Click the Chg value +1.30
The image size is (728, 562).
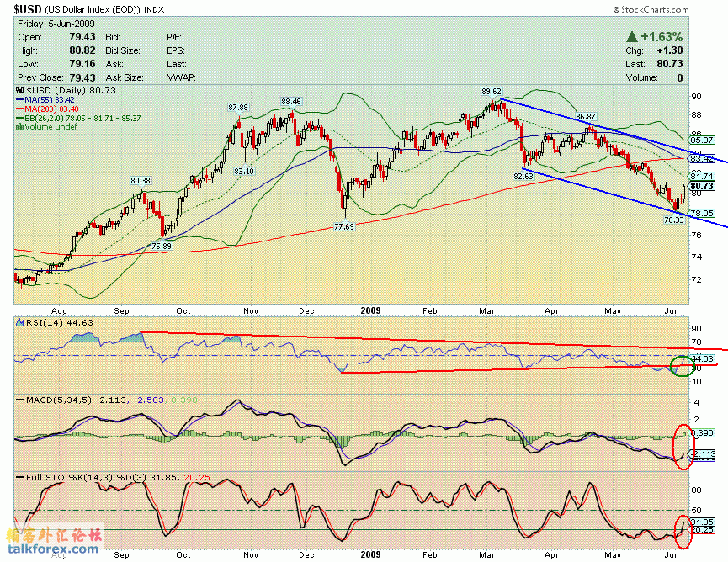669,50
